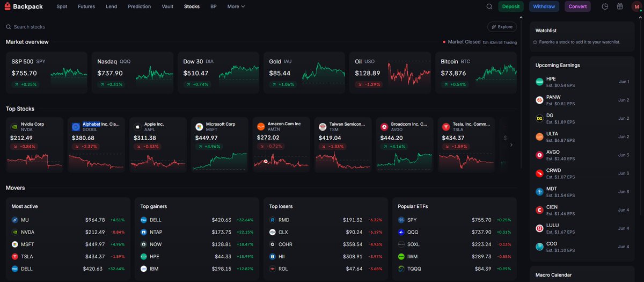Image resolution: width=644 pixels, height=282 pixels.
Task: Click DG icon in Upcoming Earnings
Action: tap(539, 118)
